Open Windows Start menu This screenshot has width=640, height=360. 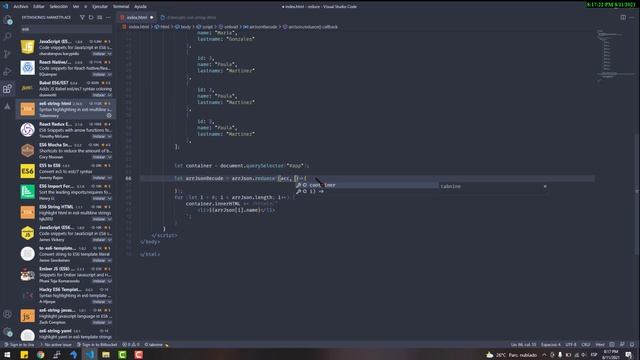pos(7,355)
